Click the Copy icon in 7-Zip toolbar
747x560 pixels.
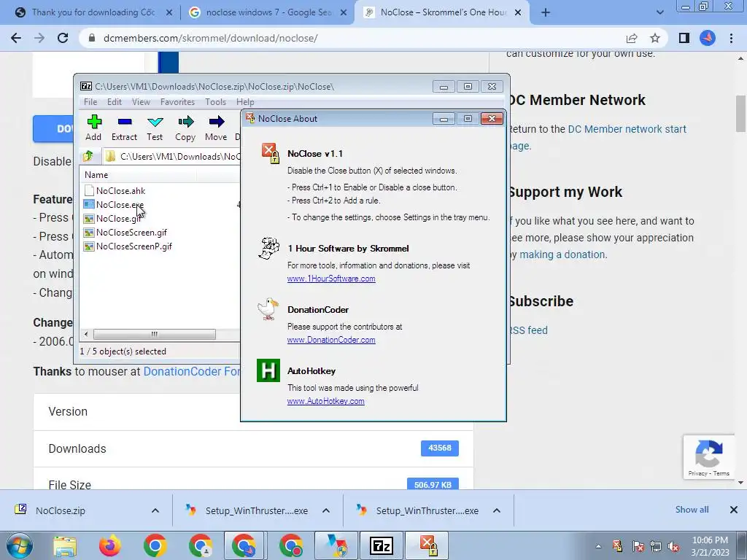(185, 128)
